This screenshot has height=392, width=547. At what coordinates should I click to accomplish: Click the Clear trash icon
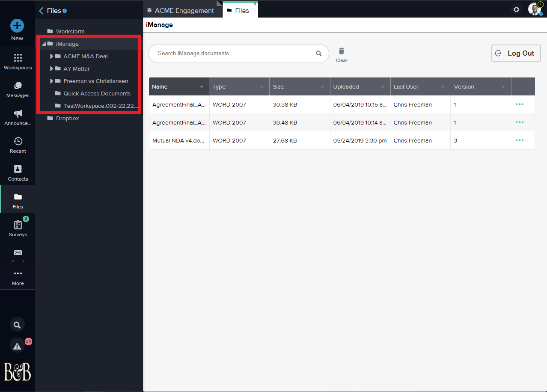341,51
